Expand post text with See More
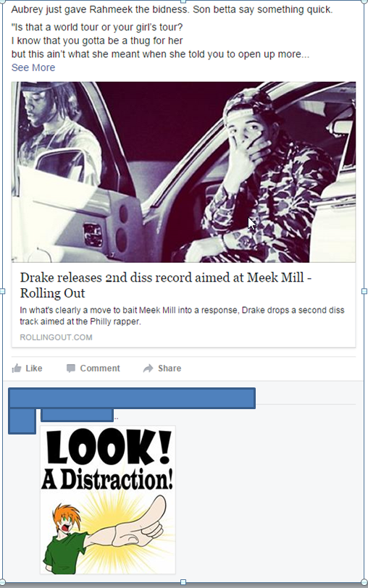This screenshot has width=368, height=588. point(33,67)
